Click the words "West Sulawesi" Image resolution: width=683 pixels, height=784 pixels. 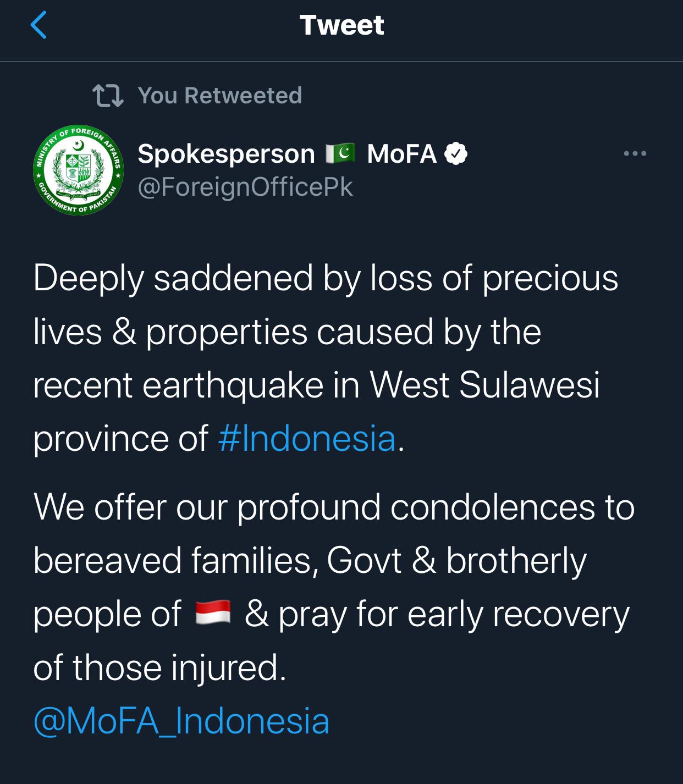pyautogui.click(x=484, y=384)
